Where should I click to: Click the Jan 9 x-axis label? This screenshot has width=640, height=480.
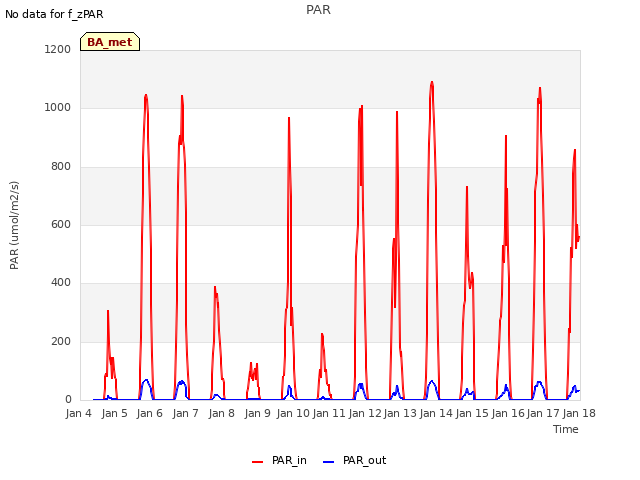[258, 413]
